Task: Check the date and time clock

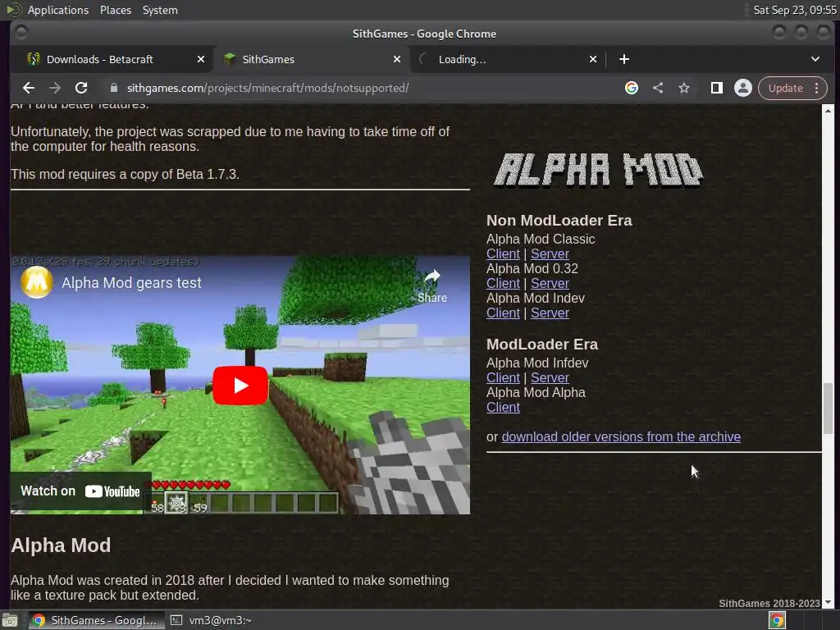Action: (x=794, y=10)
